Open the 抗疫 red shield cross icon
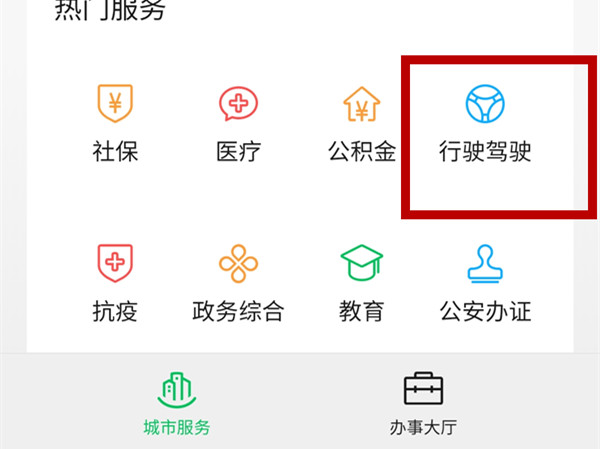The width and height of the screenshot is (600, 449). [115, 263]
